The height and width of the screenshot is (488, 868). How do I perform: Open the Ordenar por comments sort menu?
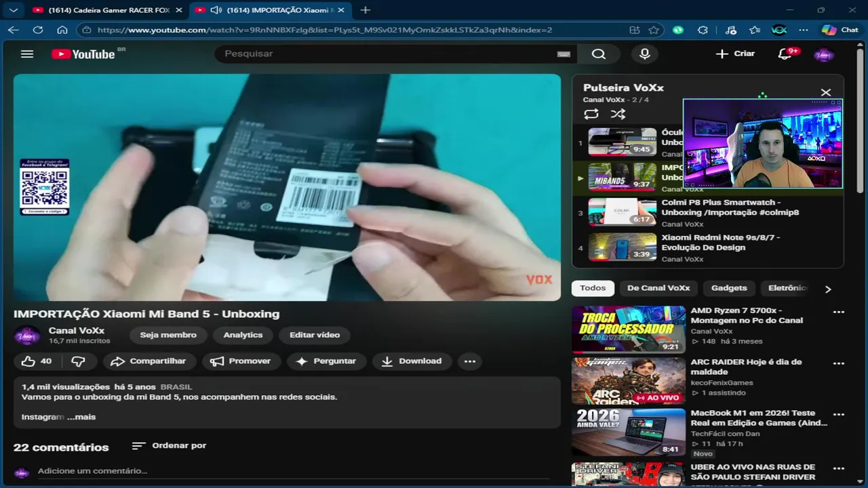pos(169,445)
